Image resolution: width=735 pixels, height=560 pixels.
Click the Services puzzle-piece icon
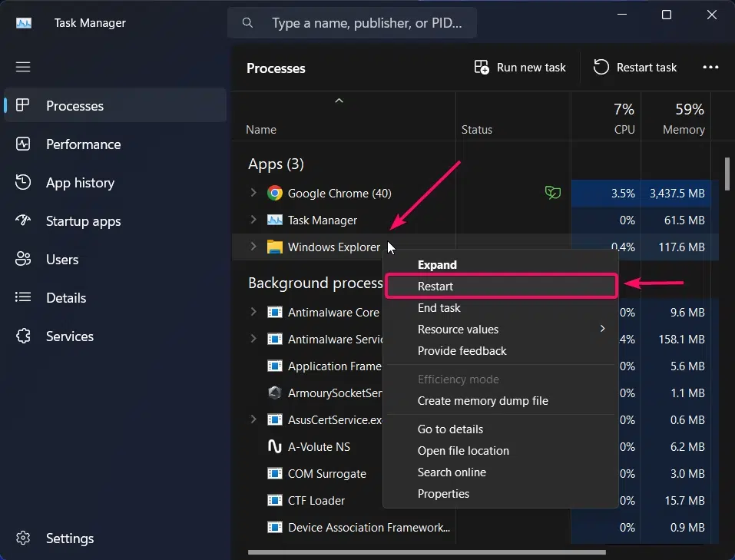(22, 336)
